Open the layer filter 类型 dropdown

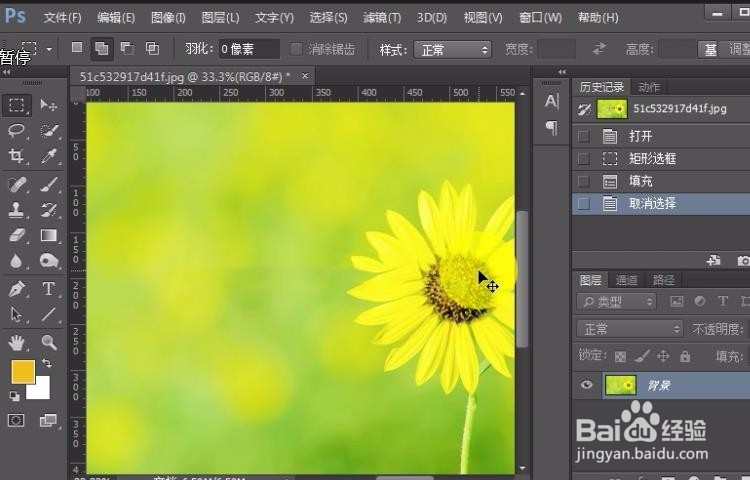(x=617, y=302)
